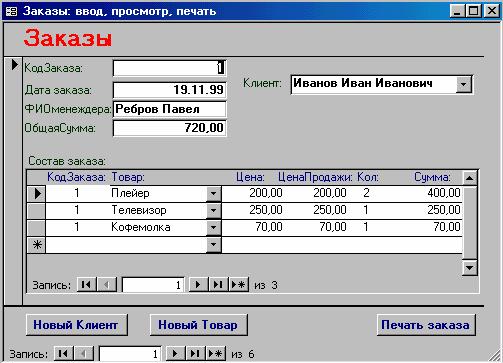
Task: Add new record in subform navigator
Action: [239, 285]
